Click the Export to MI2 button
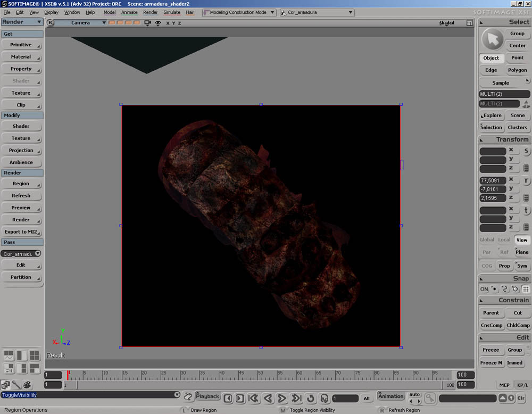532x414 pixels. pyautogui.click(x=21, y=231)
